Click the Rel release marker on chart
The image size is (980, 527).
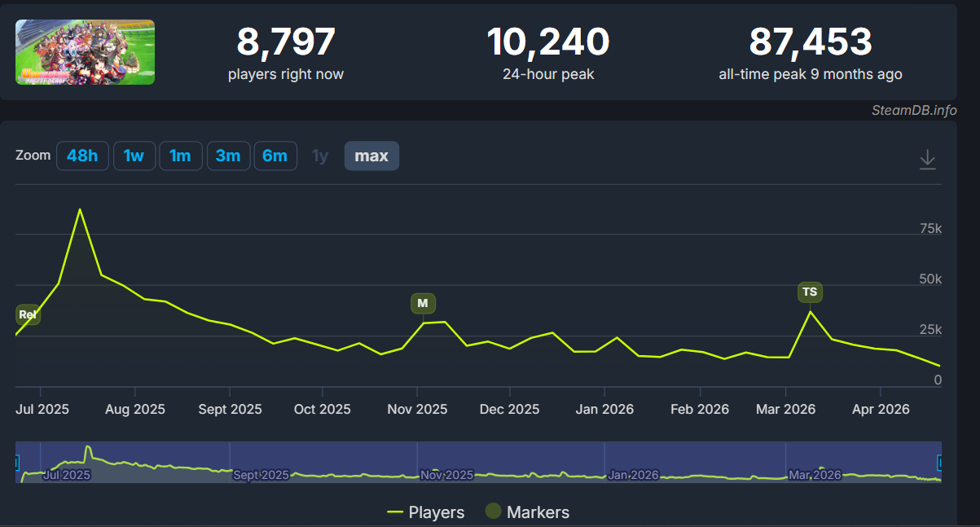click(x=28, y=314)
